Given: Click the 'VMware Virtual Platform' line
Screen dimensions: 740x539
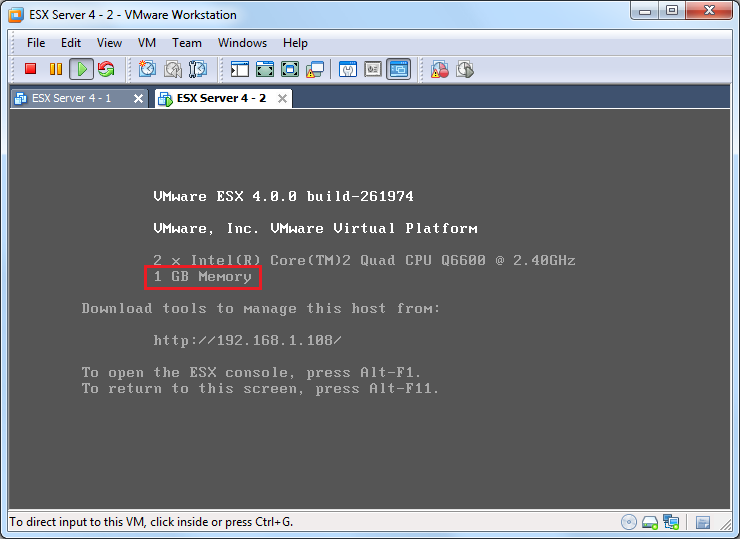Looking at the screenshot, I should 315,228.
